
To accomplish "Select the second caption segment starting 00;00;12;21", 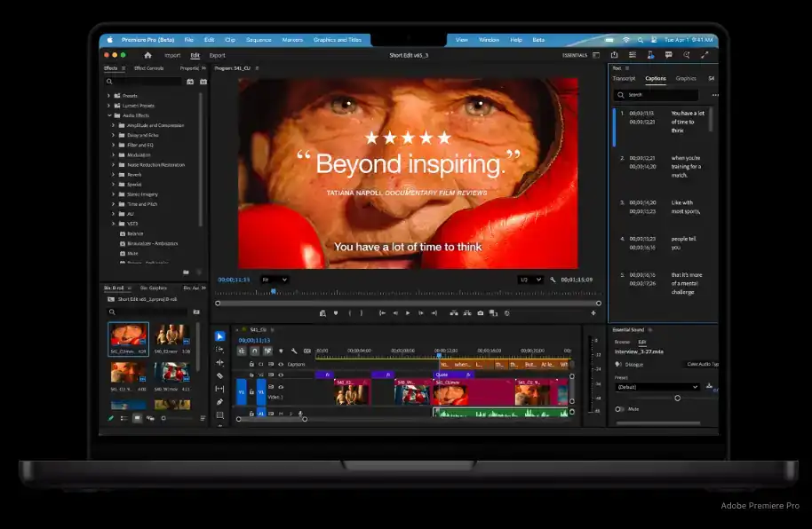I will click(x=666, y=165).
